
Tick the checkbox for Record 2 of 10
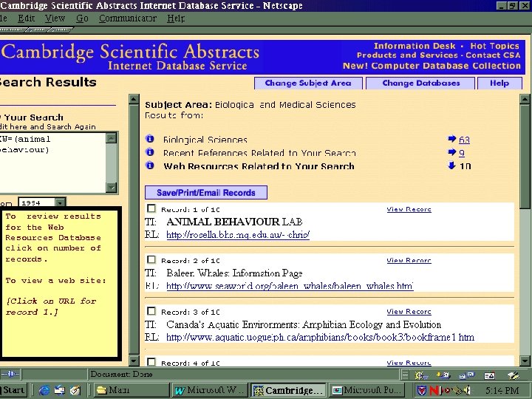[151, 259]
